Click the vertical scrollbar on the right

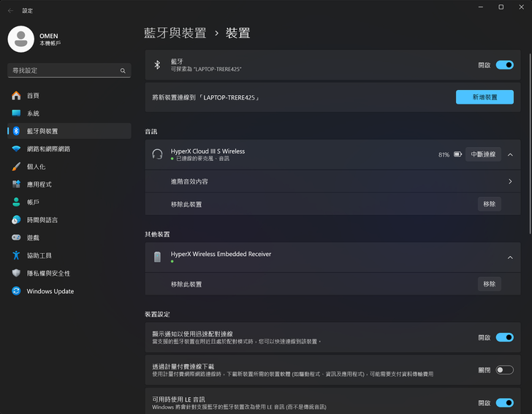529,146
